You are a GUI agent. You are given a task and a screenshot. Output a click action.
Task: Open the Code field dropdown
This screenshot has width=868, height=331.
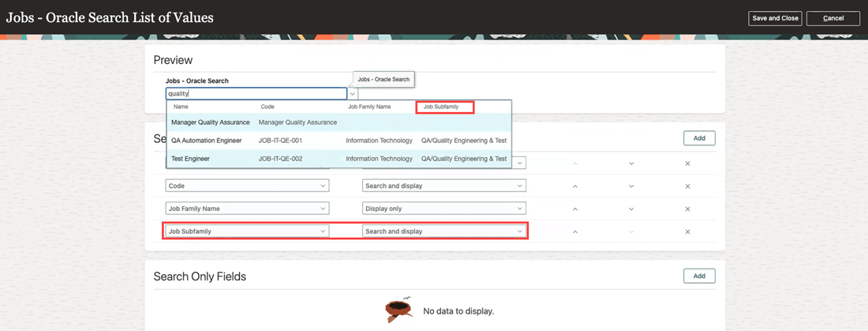248,186
